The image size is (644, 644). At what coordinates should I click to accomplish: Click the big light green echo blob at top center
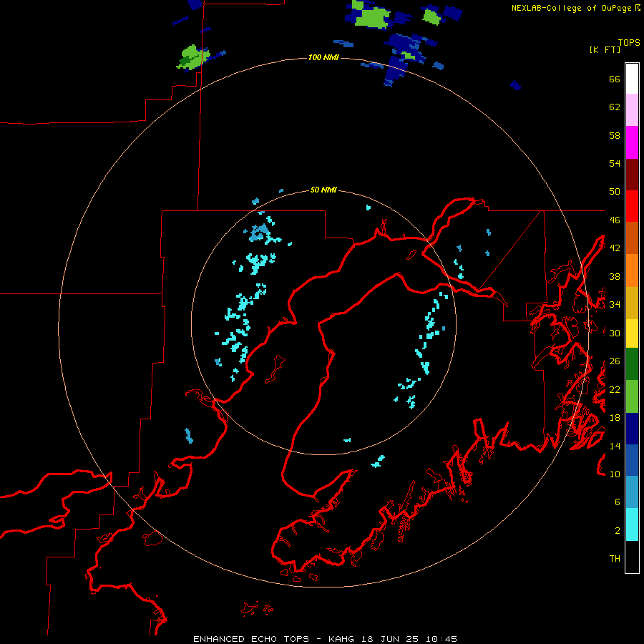[371, 18]
